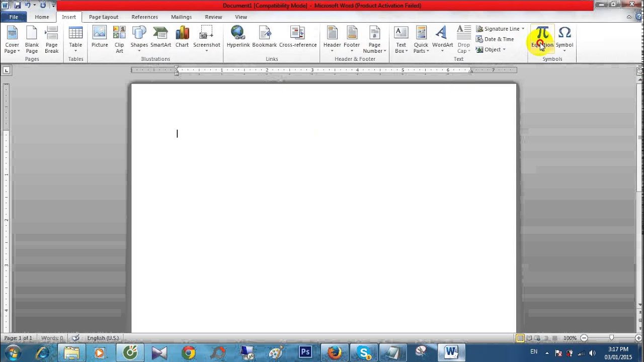644x362 pixels.
Task: Open the Symbol dropdown
Action: click(565, 40)
